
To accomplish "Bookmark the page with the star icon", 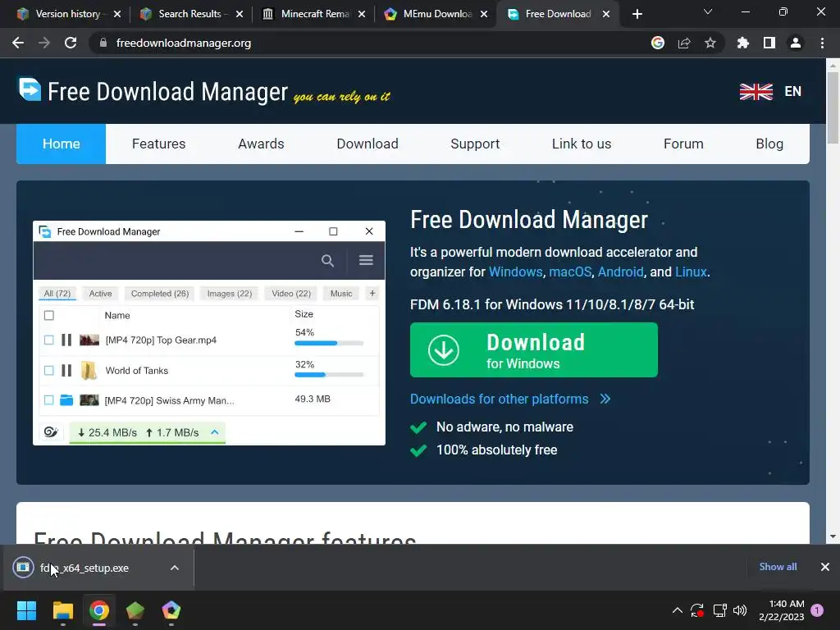I will (710, 43).
